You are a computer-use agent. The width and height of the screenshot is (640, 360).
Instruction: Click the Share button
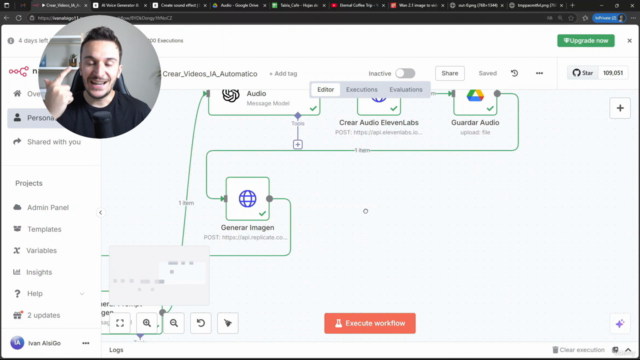[x=450, y=73]
